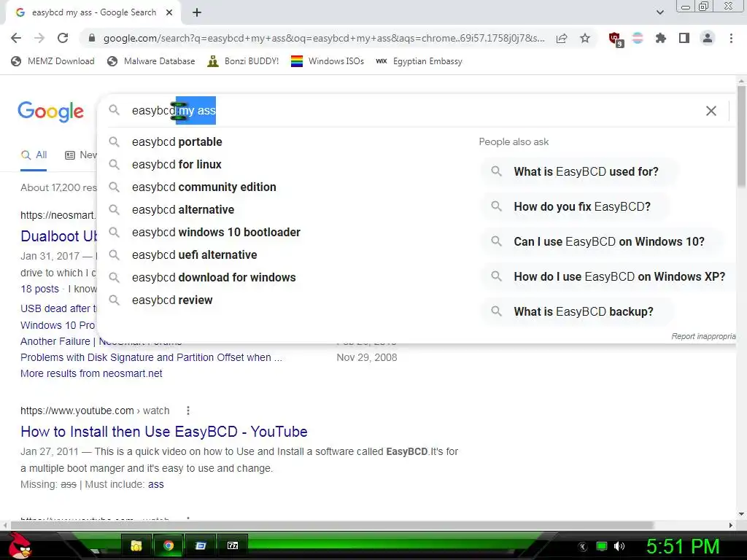Open Windows ISOs bookmark
Image resolution: width=747 pixels, height=560 pixels.
click(x=328, y=61)
